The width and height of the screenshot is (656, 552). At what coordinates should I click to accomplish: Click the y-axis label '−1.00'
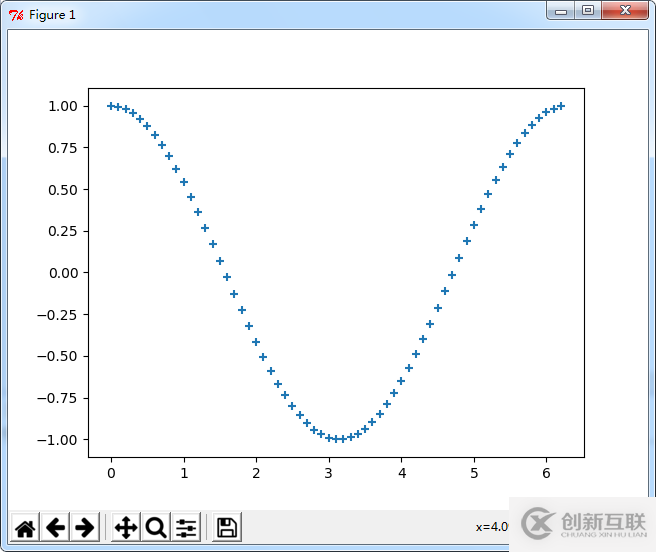(57, 440)
